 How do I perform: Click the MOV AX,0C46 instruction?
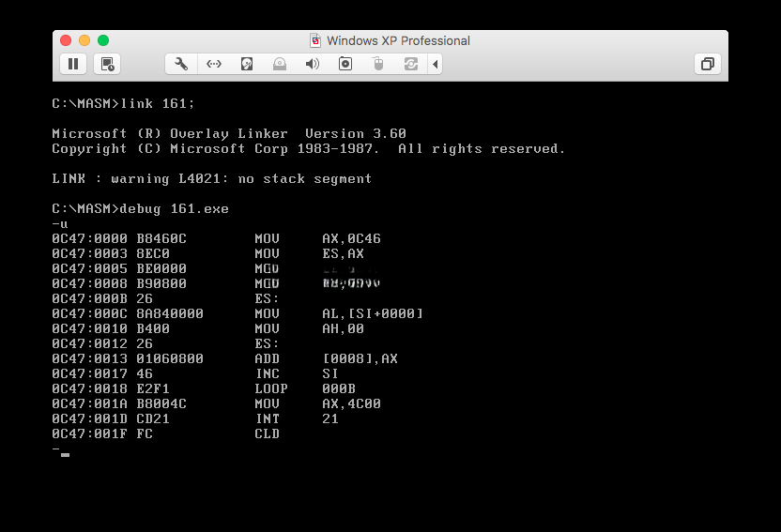coord(216,239)
